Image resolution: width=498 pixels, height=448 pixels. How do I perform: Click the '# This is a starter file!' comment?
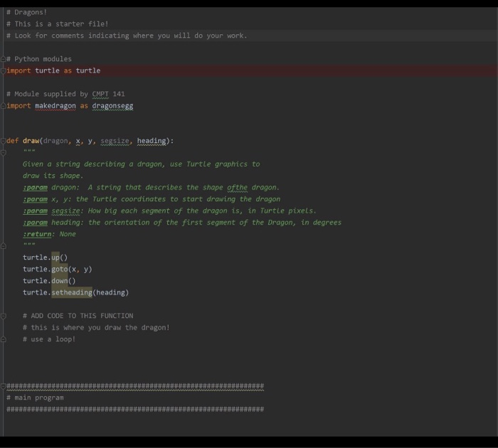(58, 24)
